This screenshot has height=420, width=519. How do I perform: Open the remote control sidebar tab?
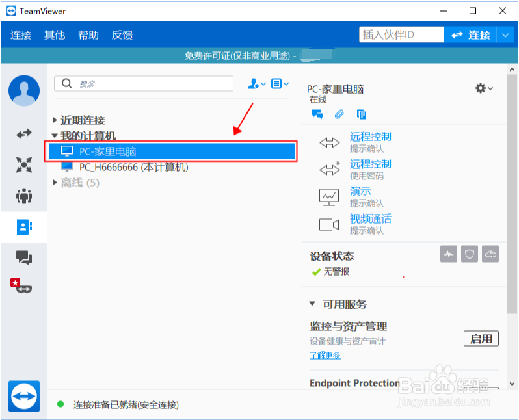tap(24, 133)
